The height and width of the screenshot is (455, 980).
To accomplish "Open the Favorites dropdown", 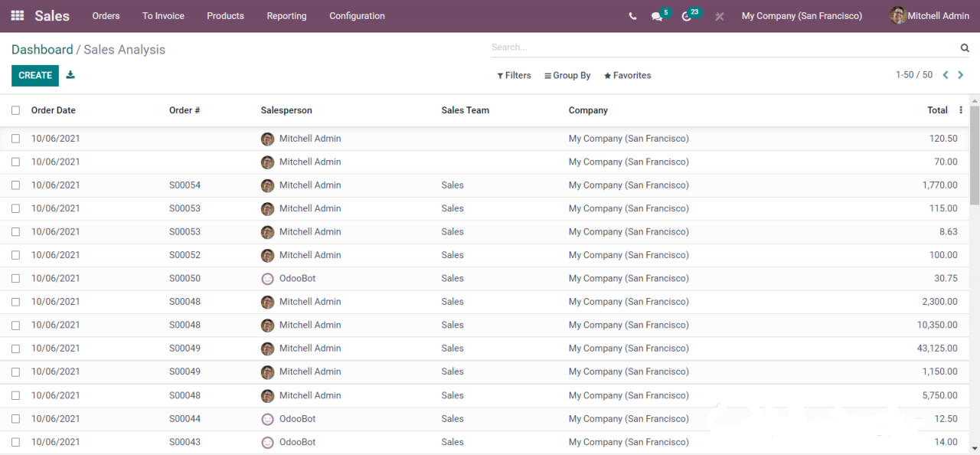I will click(x=627, y=75).
